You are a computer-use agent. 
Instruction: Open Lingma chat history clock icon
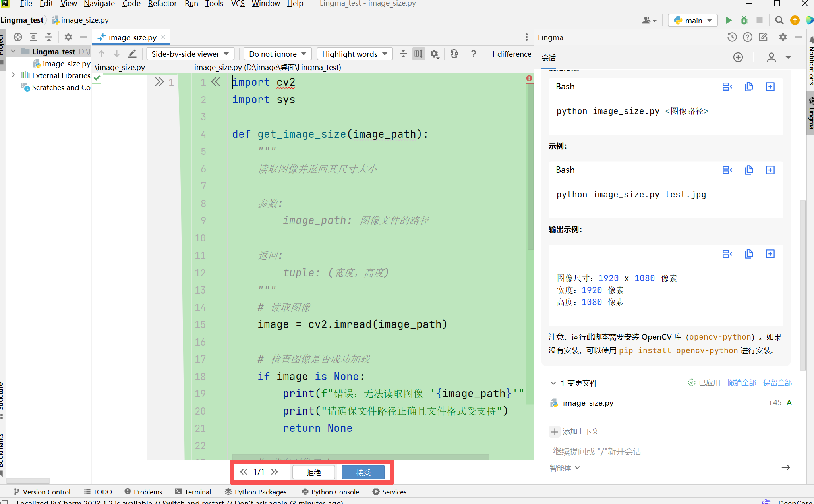(x=732, y=37)
